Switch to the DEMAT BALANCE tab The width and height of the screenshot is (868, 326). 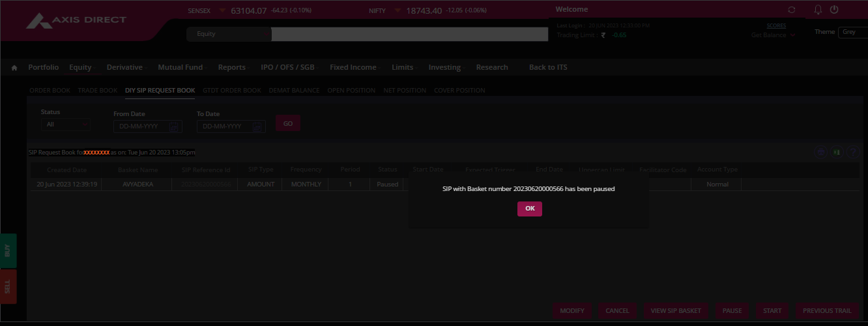coord(294,91)
